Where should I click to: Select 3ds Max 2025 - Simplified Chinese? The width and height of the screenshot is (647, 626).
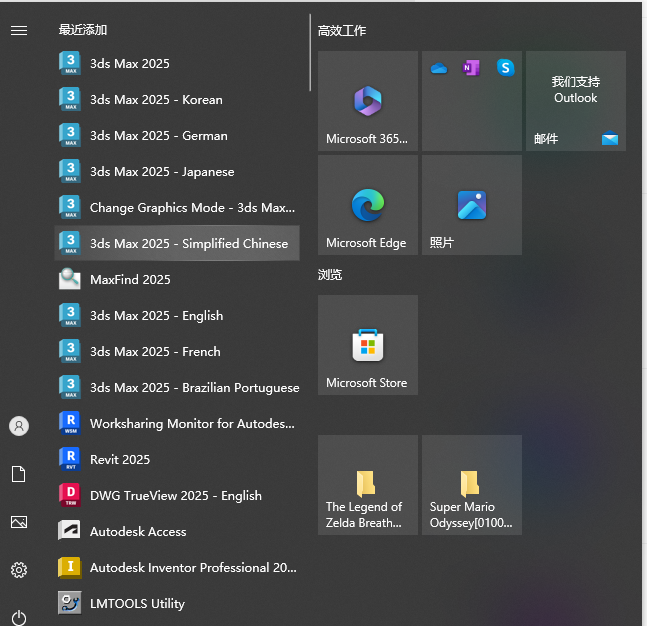[177, 243]
